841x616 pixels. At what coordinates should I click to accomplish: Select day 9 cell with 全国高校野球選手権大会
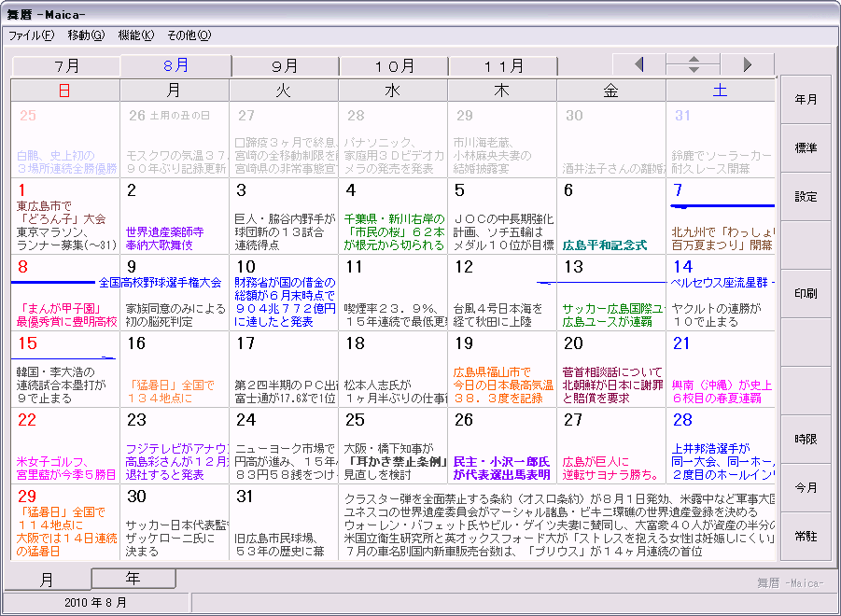click(175, 293)
